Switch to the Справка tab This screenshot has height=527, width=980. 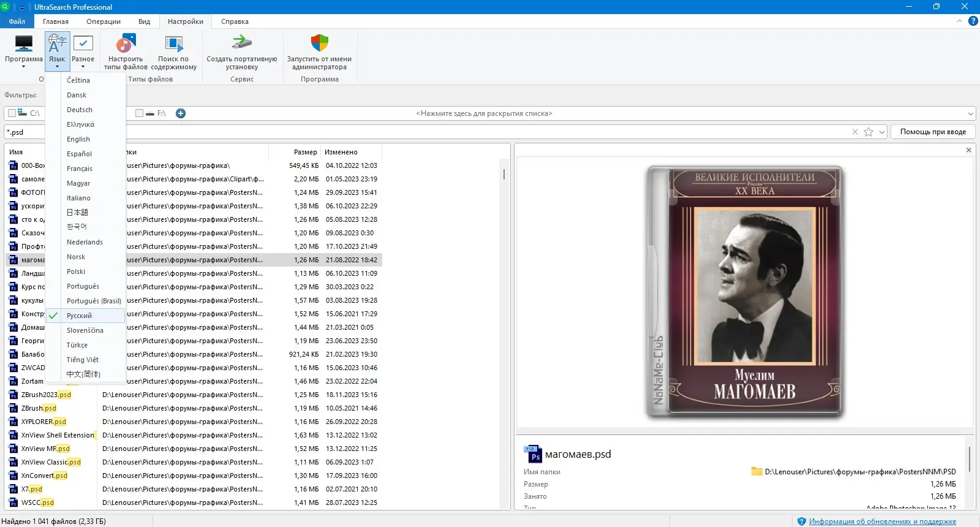[235, 21]
